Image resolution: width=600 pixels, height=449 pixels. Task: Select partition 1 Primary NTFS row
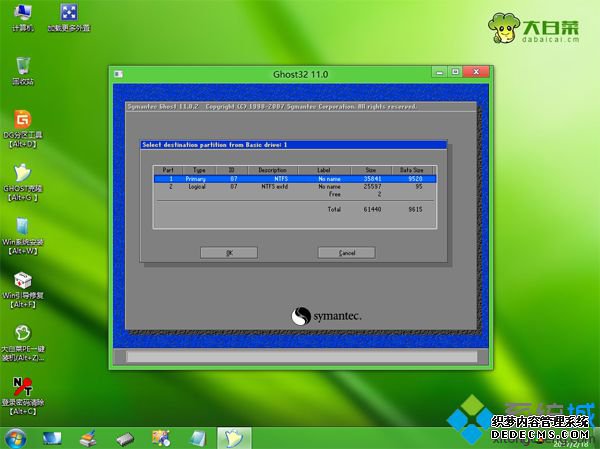pyautogui.click(x=295, y=179)
